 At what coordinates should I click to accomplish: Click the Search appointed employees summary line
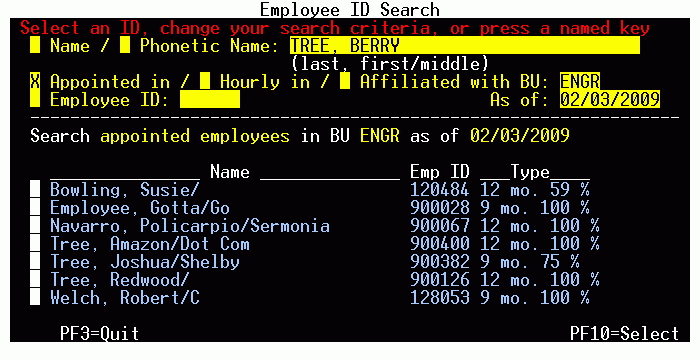pyautogui.click(x=300, y=135)
